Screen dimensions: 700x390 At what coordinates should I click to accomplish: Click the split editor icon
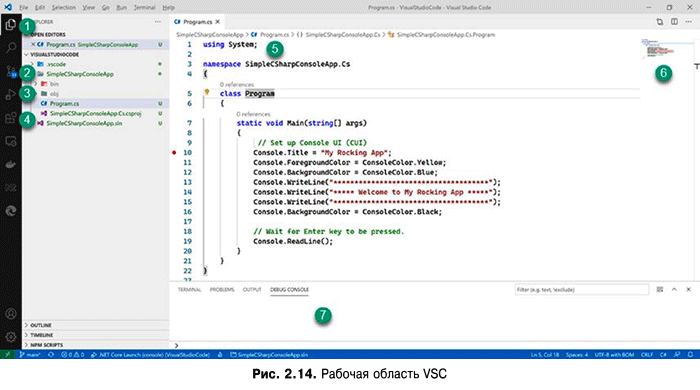tap(674, 21)
